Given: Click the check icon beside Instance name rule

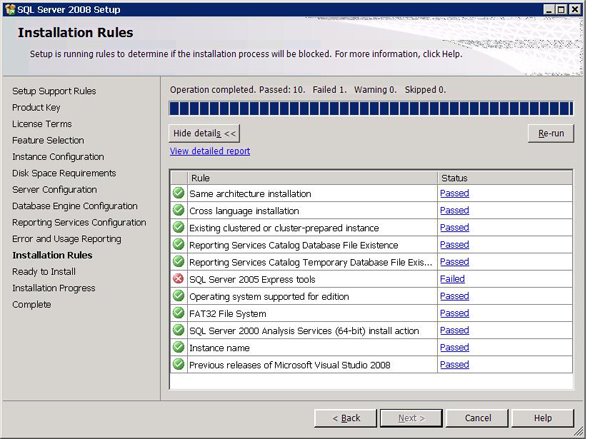Looking at the screenshot, I should (x=178, y=347).
